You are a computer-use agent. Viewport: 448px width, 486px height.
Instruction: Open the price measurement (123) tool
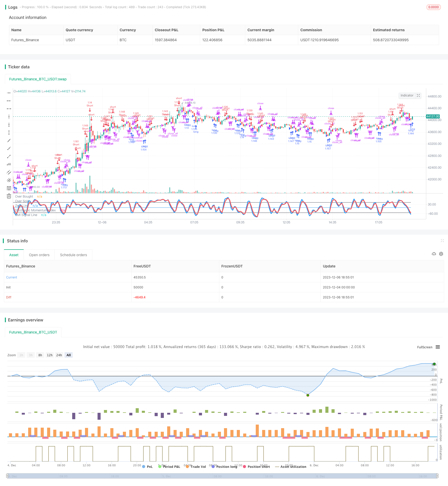click(9, 164)
